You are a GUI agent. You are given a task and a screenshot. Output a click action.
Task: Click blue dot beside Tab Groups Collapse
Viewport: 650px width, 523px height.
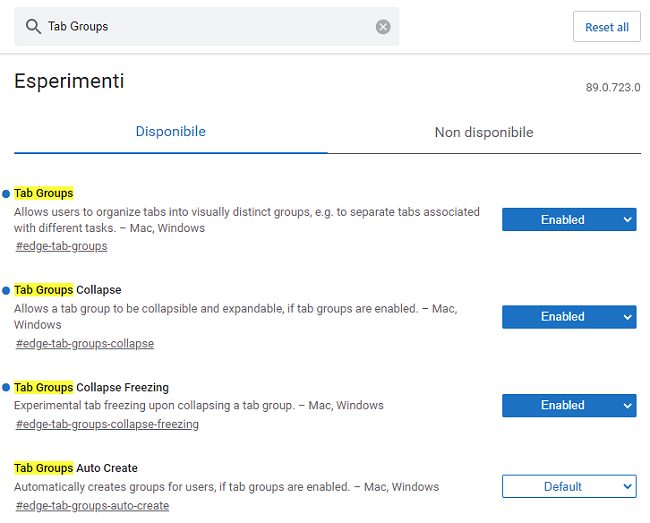(x=6, y=291)
